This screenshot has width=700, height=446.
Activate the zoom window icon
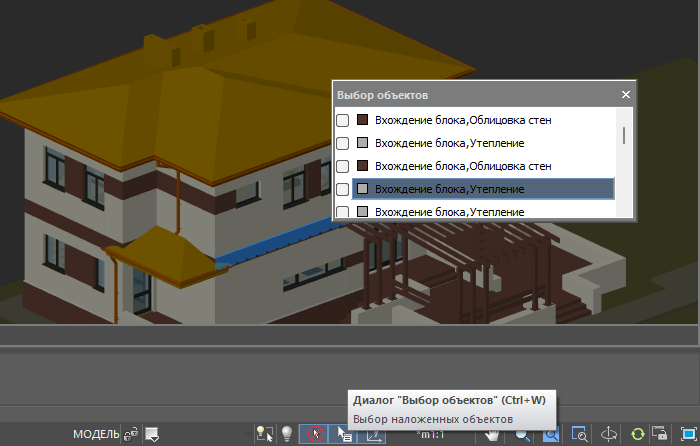[579, 433]
